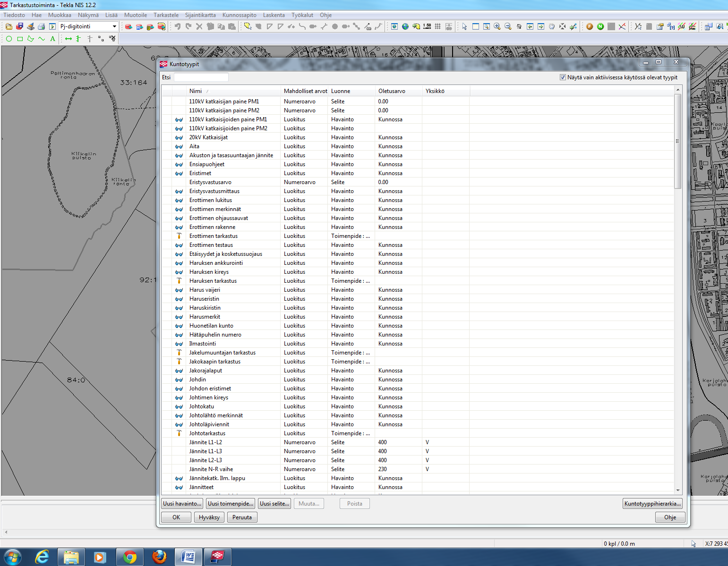The height and width of the screenshot is (566, 728).
Task: Click the Ohje button in dialog
Action: click(x=670, y=517)
